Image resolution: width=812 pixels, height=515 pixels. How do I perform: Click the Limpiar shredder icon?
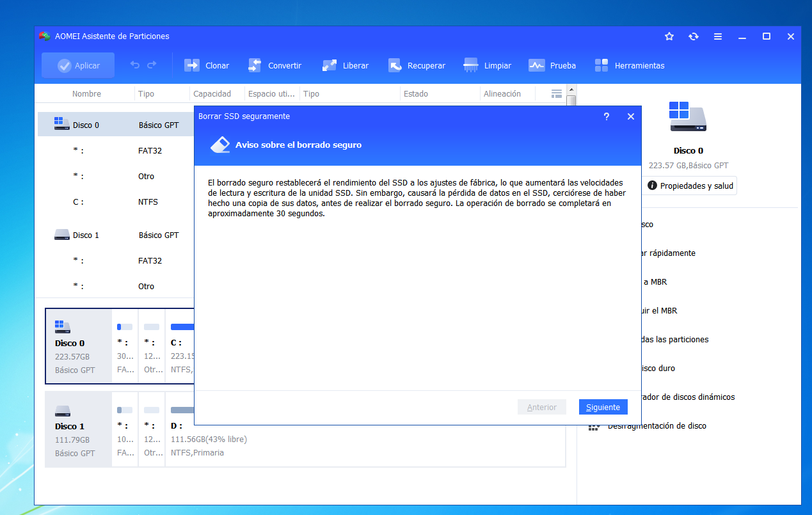point(471,65)
